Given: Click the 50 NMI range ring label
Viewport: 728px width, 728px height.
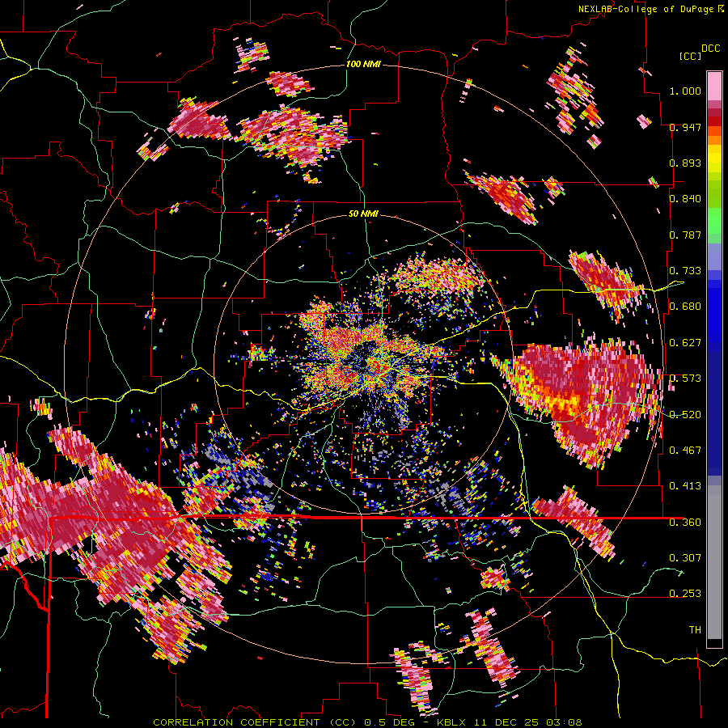Looking at the screenshot, I should point(363,214).
